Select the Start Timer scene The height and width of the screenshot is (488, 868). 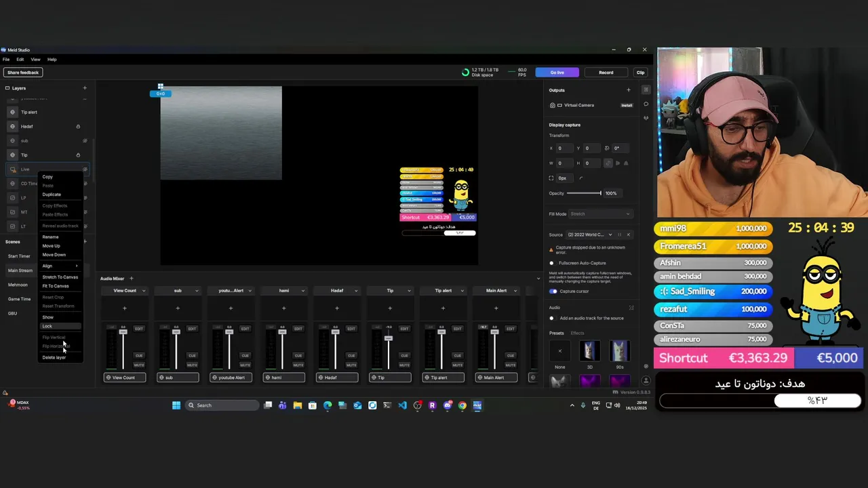click(x=19, y=256)
